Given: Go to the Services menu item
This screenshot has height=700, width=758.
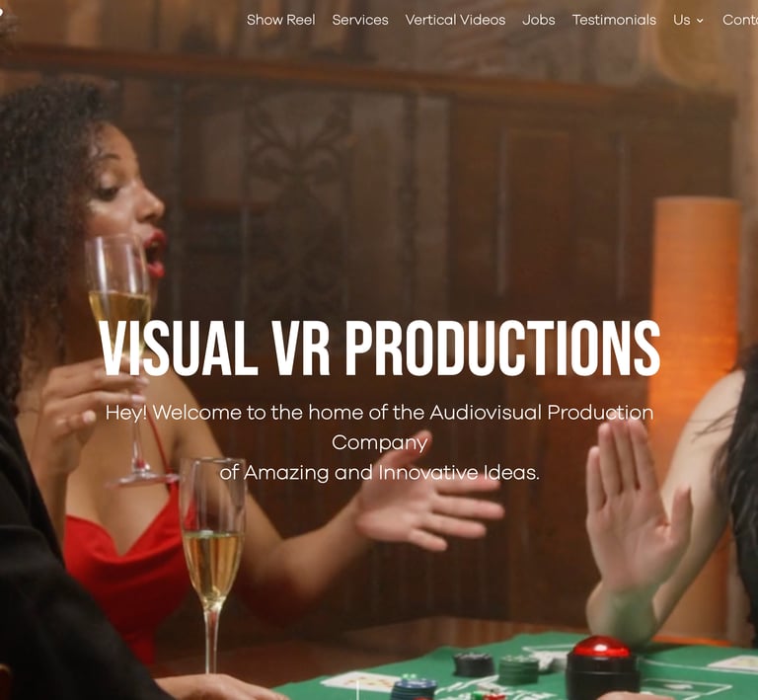Looking at the screenshot, I should click(360, 20).
